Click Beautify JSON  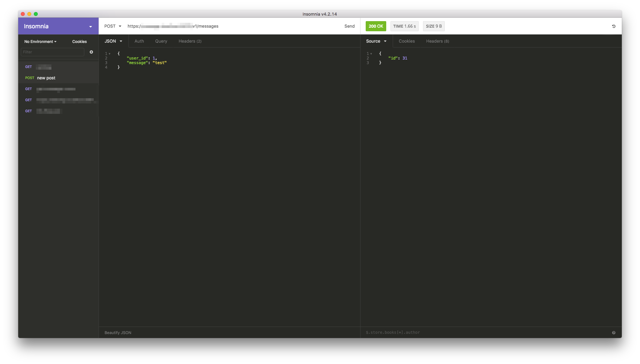(x=118, y=332)
